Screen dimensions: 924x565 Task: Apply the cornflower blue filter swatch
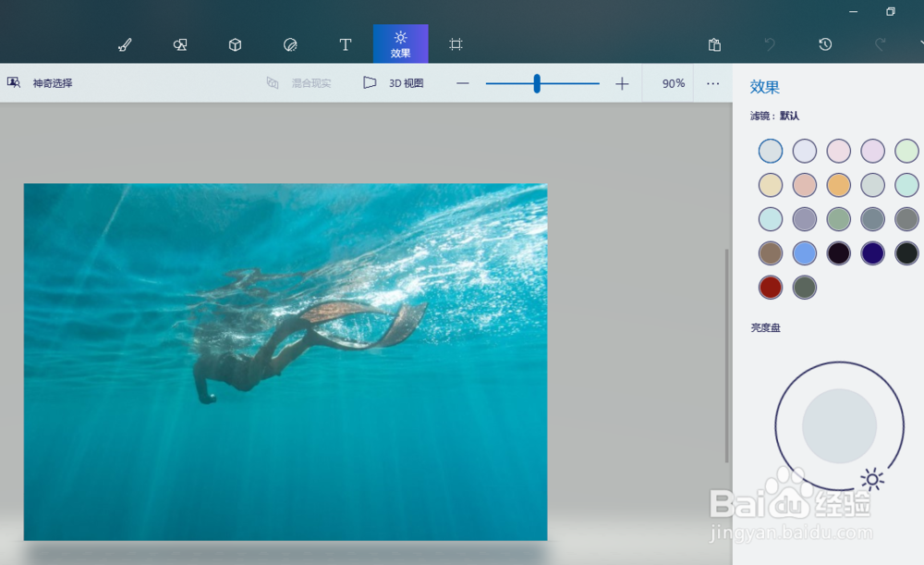(x=805, y=253)
